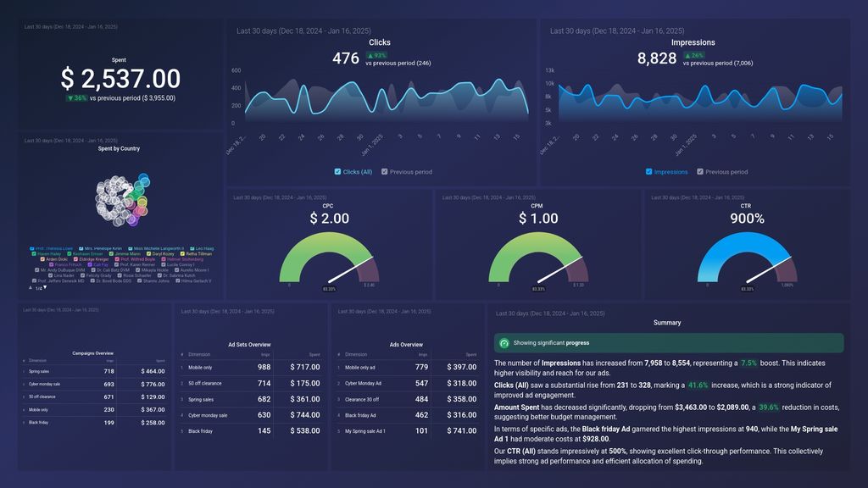This screenshot has width=868, height=488.
Task: Toggle the Clicks (All) series checkbox
Action: coord(337,171)
